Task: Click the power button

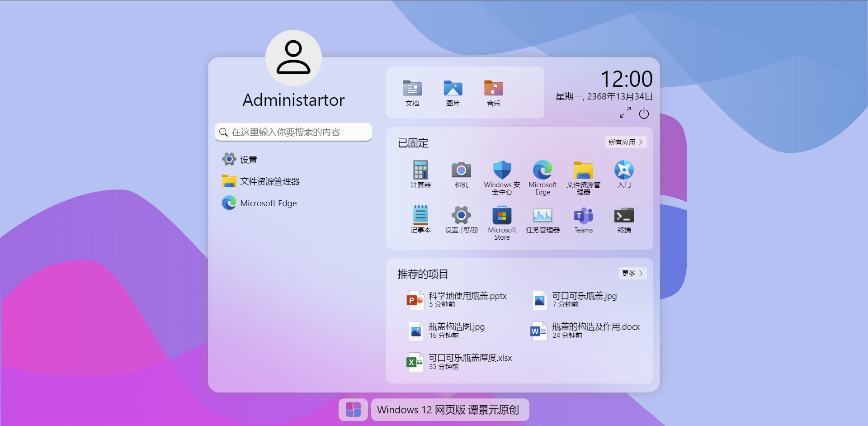Action: click(x=644, y=114)
